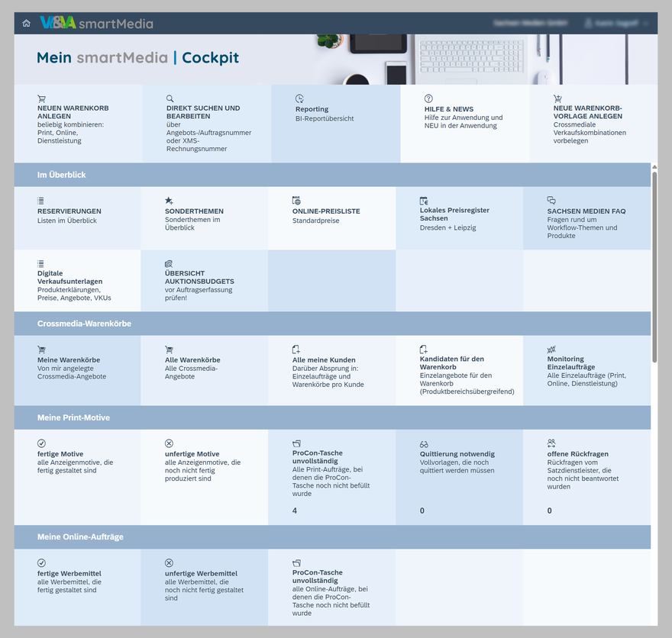Click the offene Rückfragen people icon
672x638 pixels.
[x=551, y=443]
